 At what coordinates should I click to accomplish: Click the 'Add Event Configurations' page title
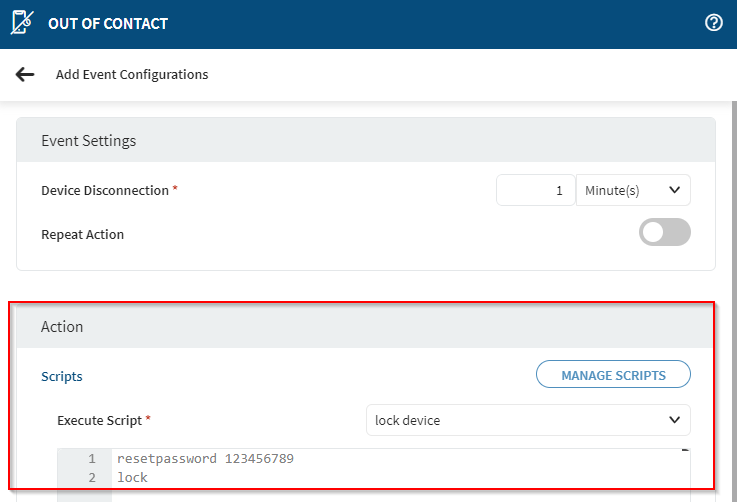click(x=132, y=75)
